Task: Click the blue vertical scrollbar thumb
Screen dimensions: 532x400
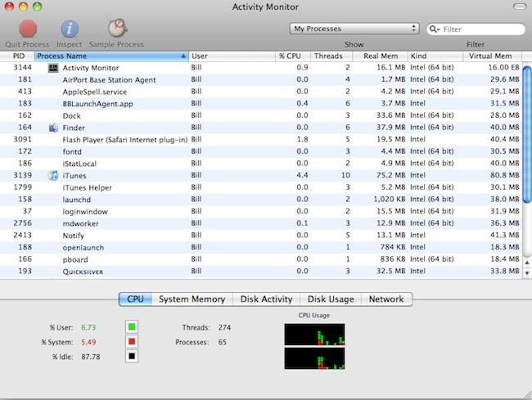Action: (x=527, y=135)
